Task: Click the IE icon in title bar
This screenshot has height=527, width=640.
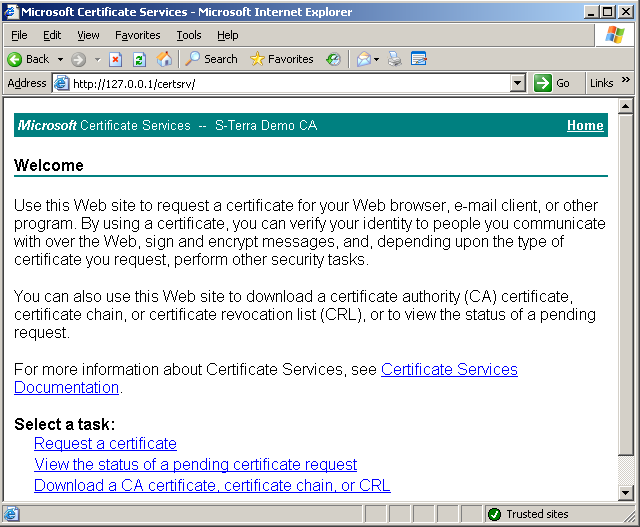Action: pyautogui.click(x=11, y=11)
